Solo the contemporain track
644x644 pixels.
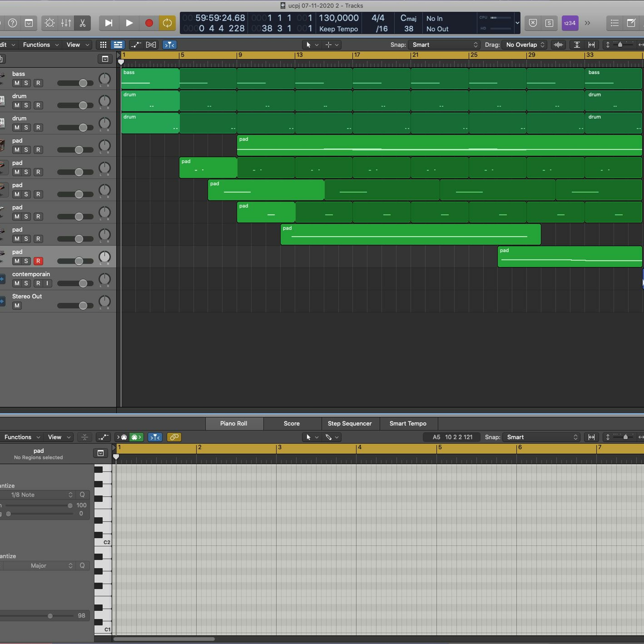[26, 283]
